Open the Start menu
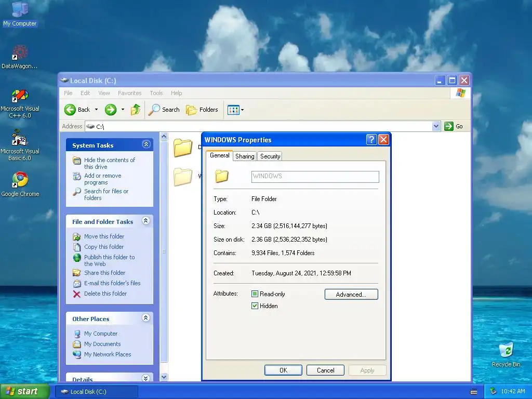The width and height of the screenshot is (532, 399). pos(24,391)
